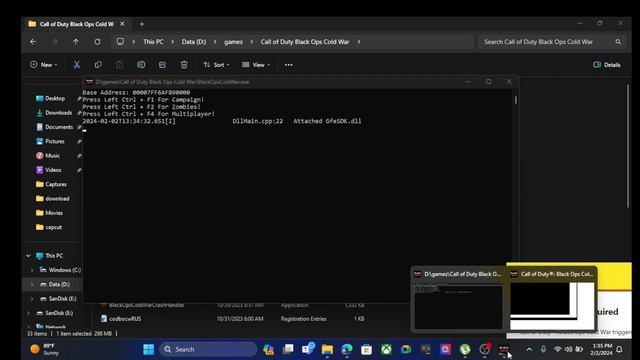Open the Movies folder in sidebar

(x=53, y=213)
